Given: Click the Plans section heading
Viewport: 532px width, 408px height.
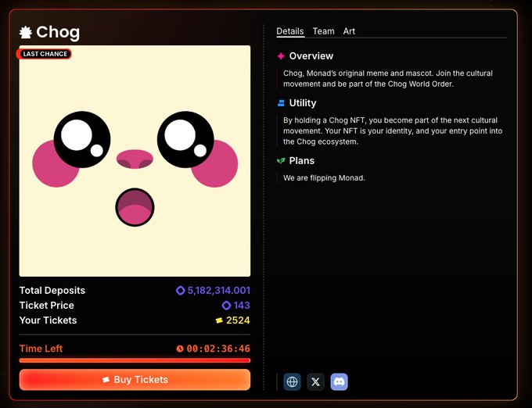Looking at the screenshot, I should 302,161.
